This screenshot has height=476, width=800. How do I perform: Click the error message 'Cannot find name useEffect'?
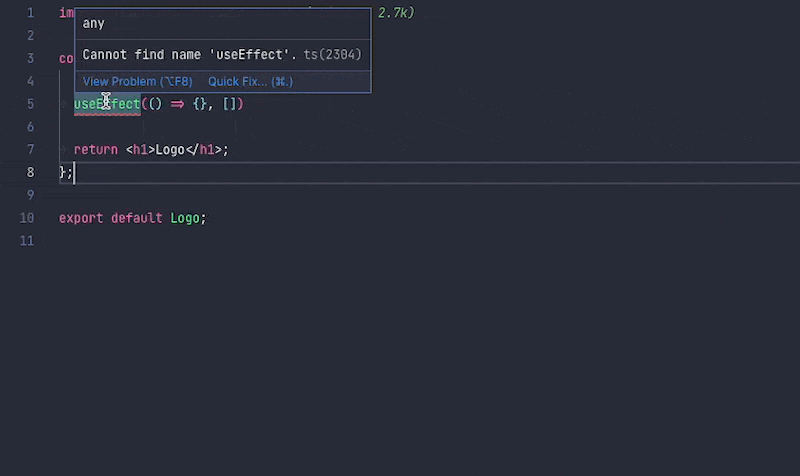(189, 55)
